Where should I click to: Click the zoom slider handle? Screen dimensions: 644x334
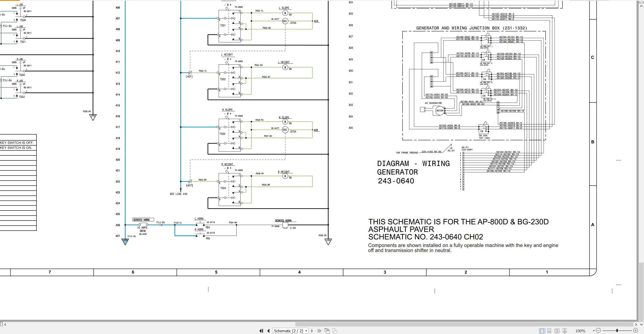[617, 330]
